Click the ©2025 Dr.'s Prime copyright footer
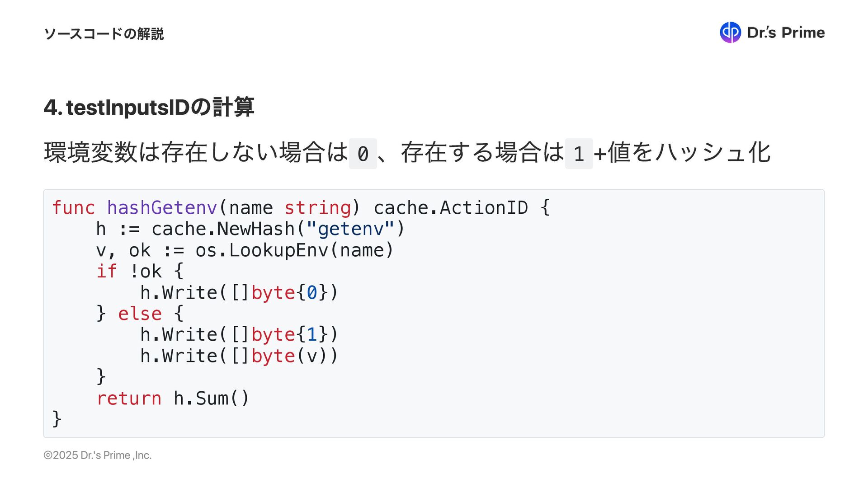 point(98,455)
